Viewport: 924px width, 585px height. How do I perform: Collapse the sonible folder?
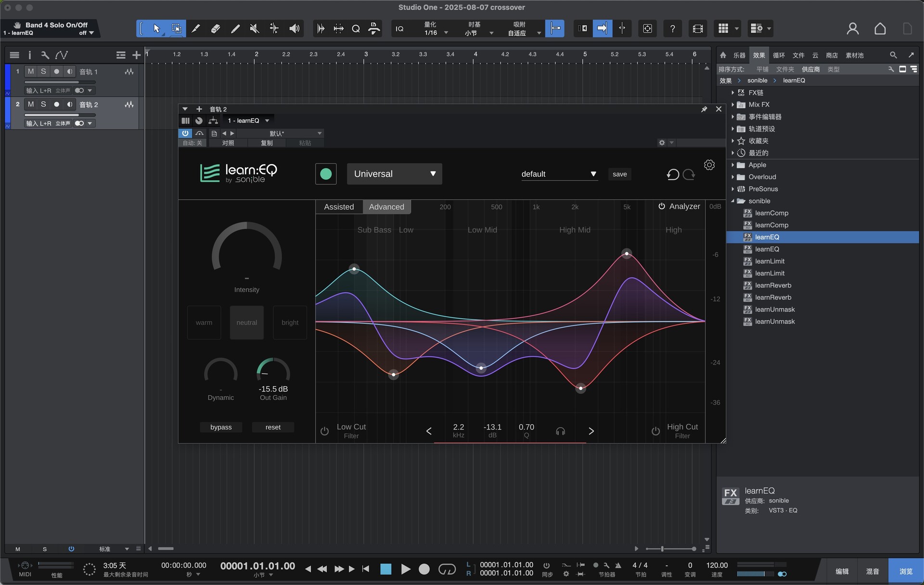coord(732,201)
